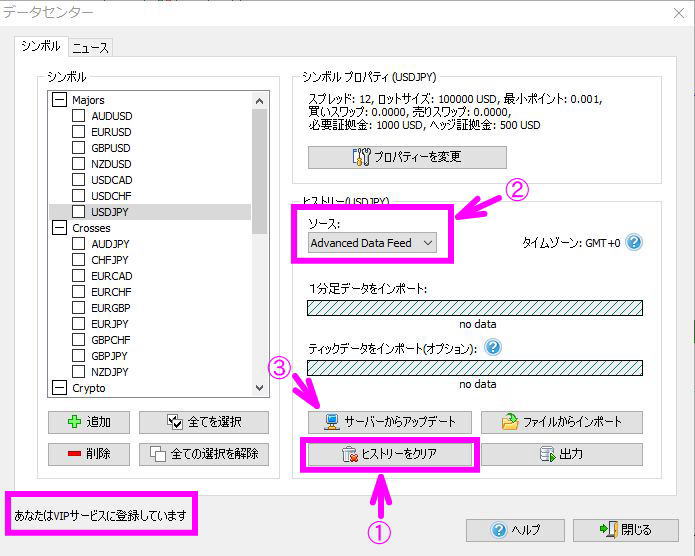The image size is (695, 556).
Task: Select the AUDJPY symbol name
Action: [x=110, y=244]
